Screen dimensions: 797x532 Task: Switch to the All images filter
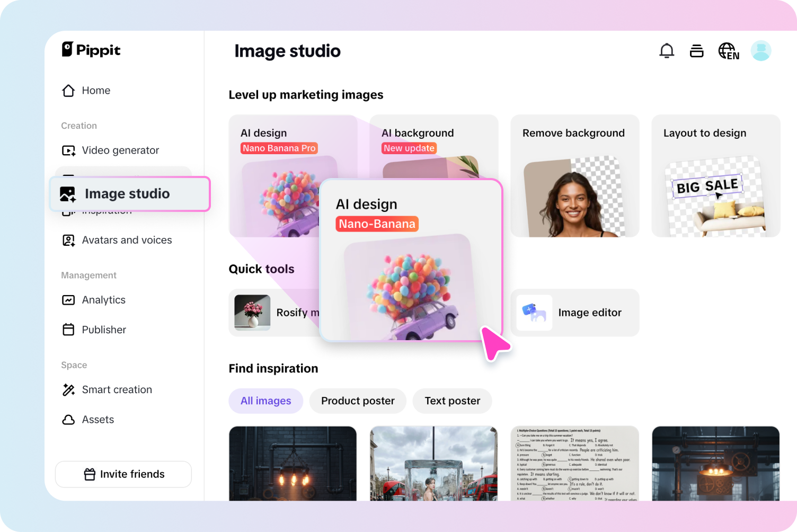point(265,401)
